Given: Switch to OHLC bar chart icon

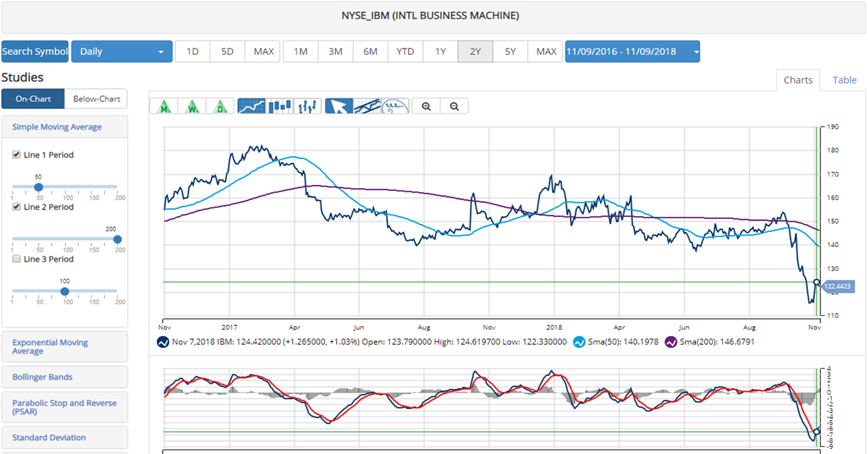Looking at the screenshot, I should click(308, 106).
